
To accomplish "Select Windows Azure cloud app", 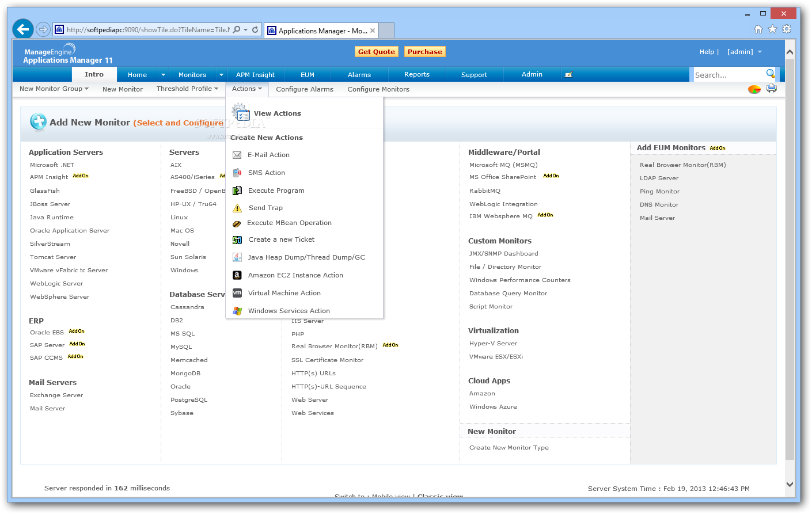I will point(493,407).
